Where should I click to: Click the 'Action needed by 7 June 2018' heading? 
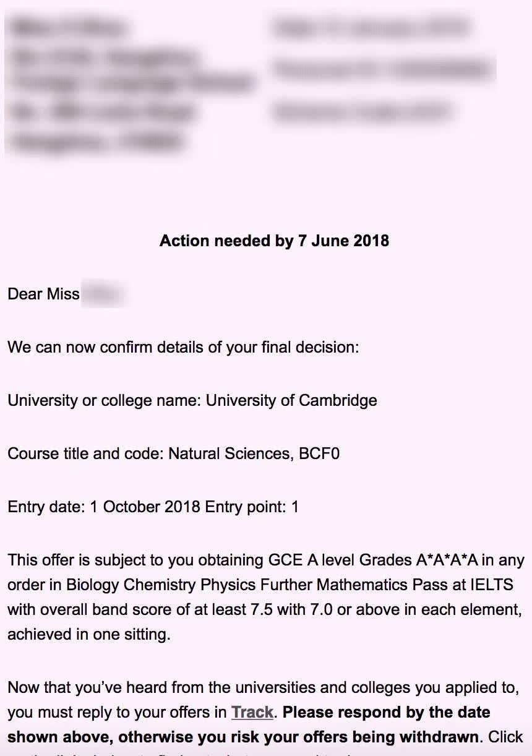(x=274, y=241)
